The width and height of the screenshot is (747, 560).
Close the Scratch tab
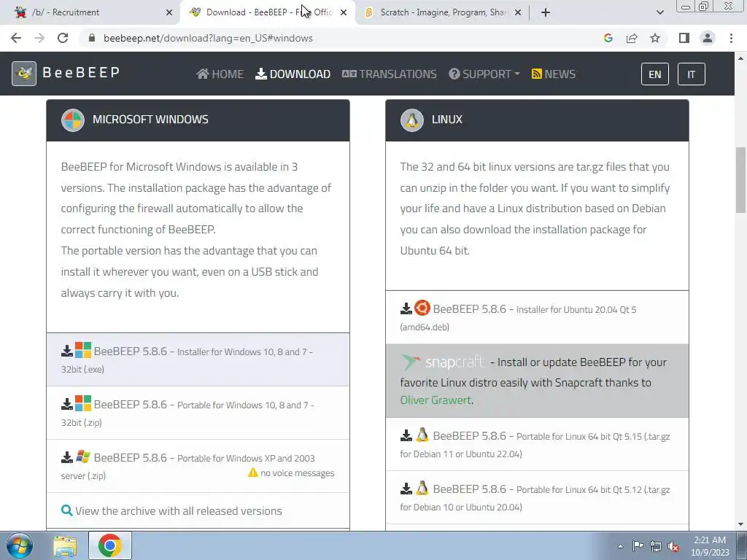(x=518, y=12)
